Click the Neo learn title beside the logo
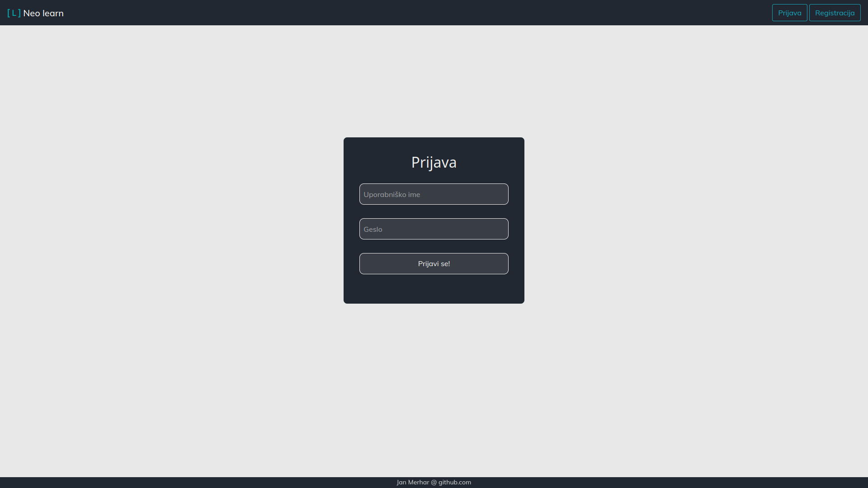The width and height of the screenshot is (868, 488). pyautogui.click(x=43, y=13)
